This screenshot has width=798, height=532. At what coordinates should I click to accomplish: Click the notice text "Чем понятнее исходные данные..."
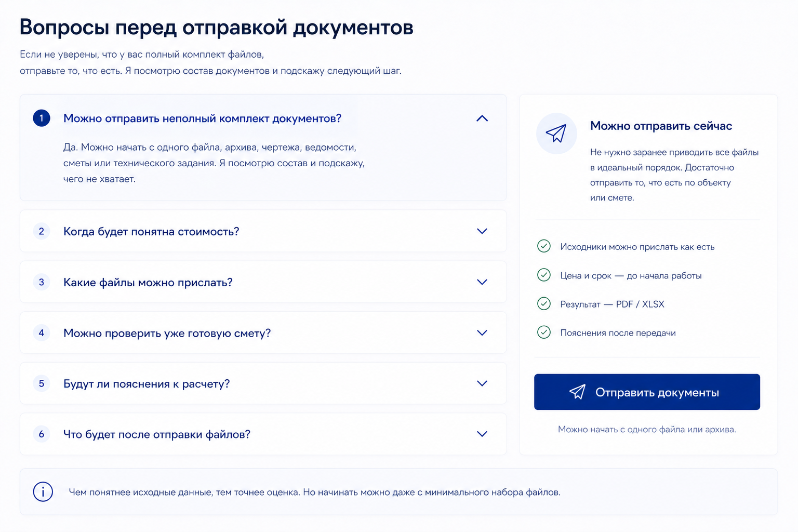(314, 492)
